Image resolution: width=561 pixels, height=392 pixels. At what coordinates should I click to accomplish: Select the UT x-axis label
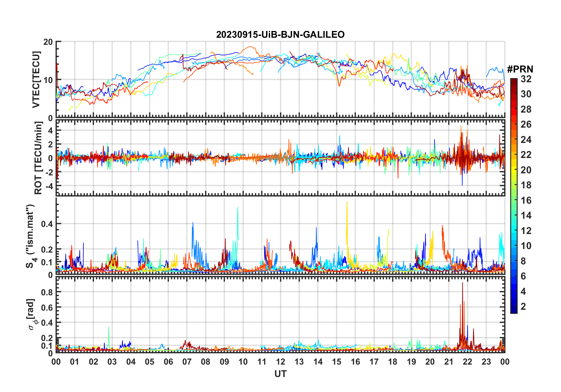(280, 374)
